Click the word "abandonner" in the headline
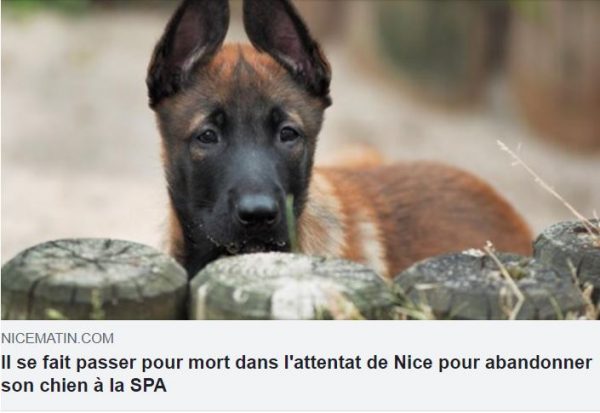The height and width of the screenshot is (413, 600). tap(539, 363)
